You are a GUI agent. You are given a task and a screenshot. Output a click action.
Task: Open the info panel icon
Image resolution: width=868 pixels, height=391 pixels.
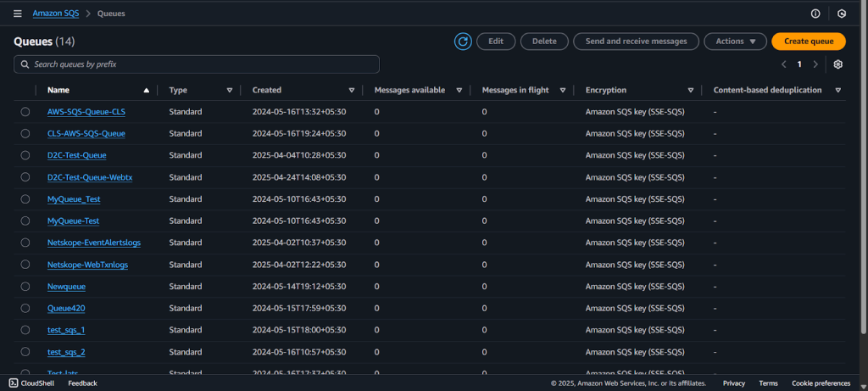tap(815, 14)
